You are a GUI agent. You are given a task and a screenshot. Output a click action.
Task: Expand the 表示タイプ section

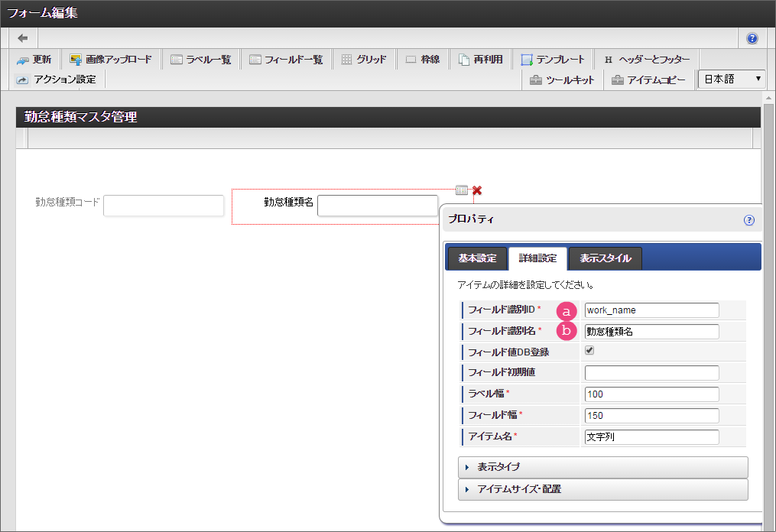pos(602,467)
